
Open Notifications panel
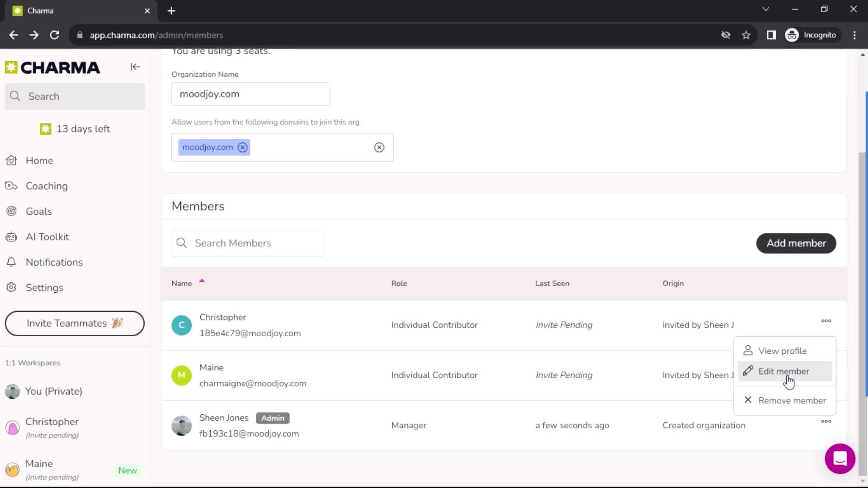(54, 262)
